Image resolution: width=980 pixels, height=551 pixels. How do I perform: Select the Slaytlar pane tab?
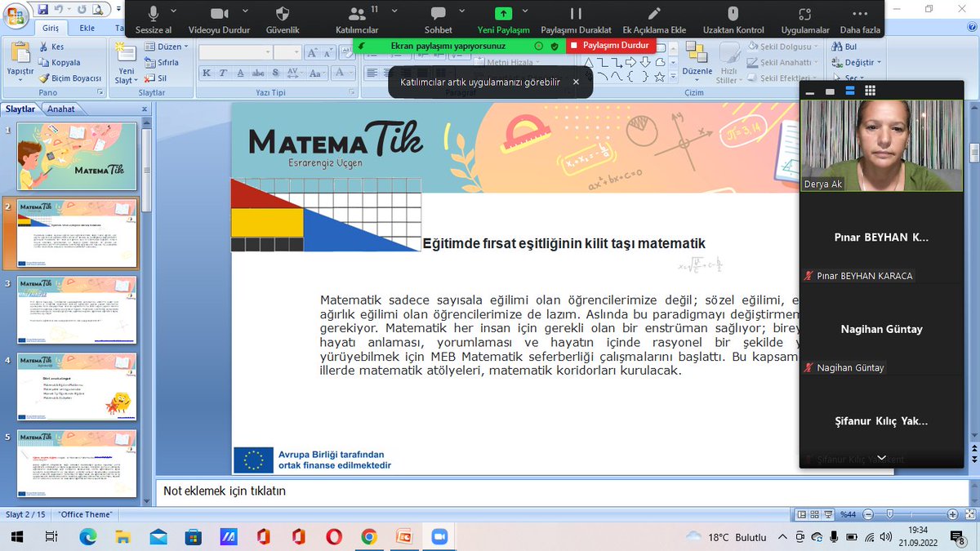tap(20, 109)
